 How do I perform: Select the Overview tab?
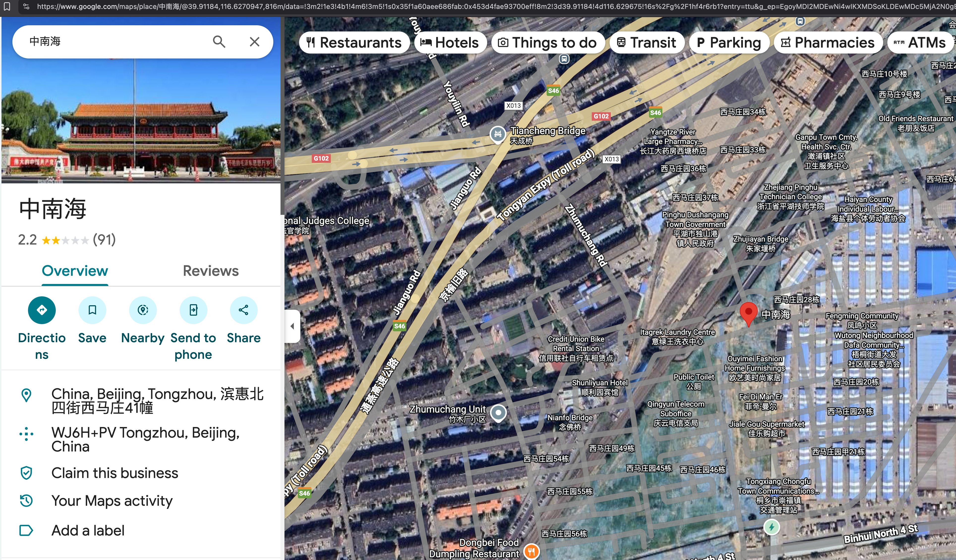coord(75,271)
